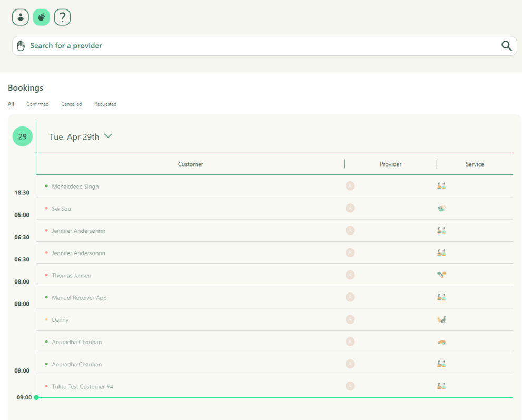Click the service icon in Thomas Jansen's row

tap(441, 275)
